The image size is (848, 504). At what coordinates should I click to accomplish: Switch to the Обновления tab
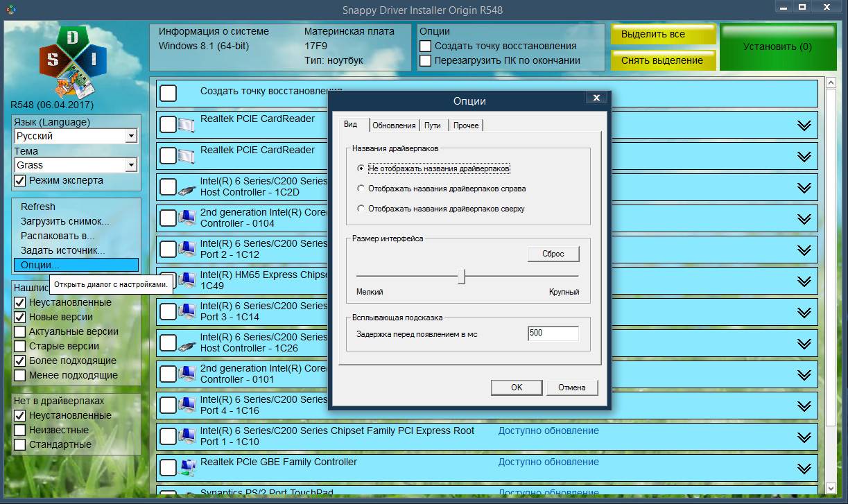click(394, 125)
